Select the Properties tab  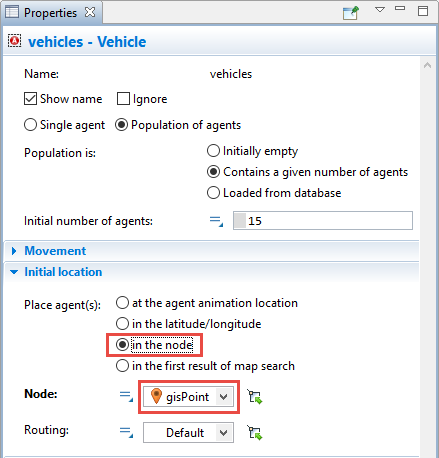click(x=50, y=13)
